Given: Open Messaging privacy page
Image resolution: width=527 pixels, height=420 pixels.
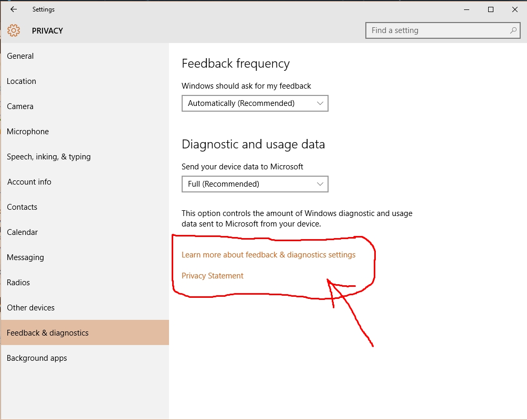Looking at the screenshot, I should (25, 257).
